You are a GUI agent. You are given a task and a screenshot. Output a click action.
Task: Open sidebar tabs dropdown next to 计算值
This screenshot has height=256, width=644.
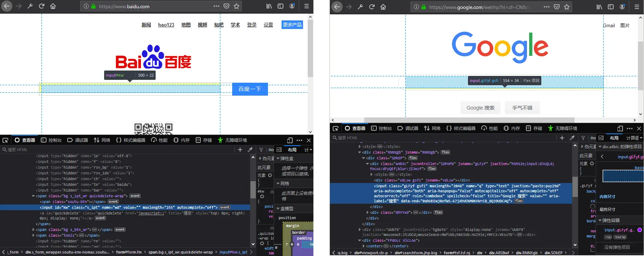(641, 138)
